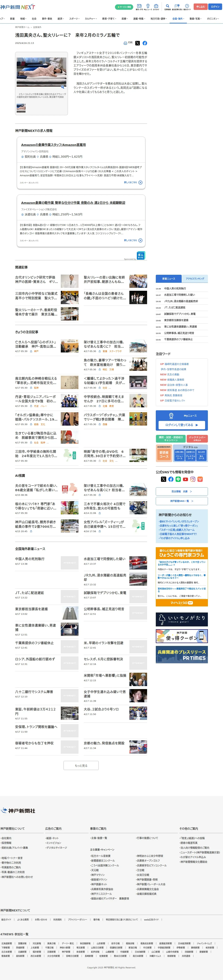
Task: Open 神戸新聞ホーム breadcrumb link
Action: tap(22, 27)
